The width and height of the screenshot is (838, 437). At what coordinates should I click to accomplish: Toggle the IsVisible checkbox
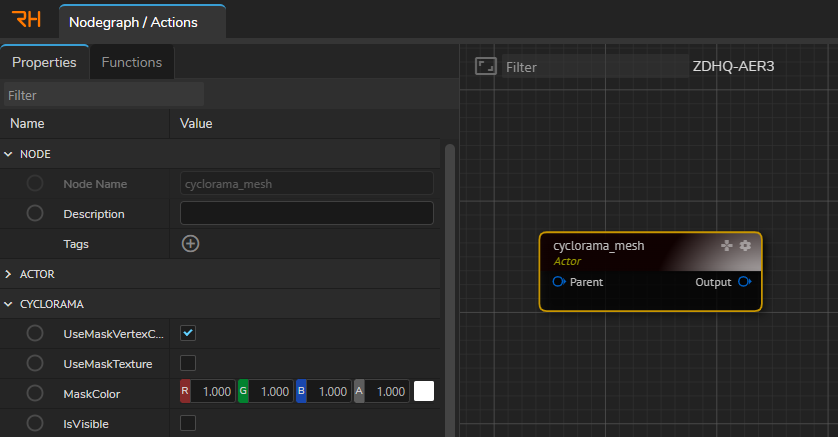tap(188, 423)
